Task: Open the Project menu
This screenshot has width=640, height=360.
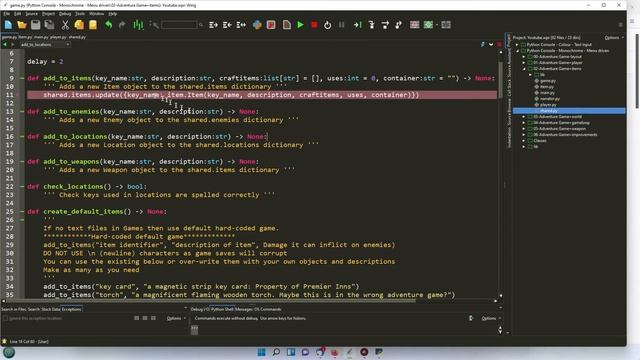Action: click(48, 14)
